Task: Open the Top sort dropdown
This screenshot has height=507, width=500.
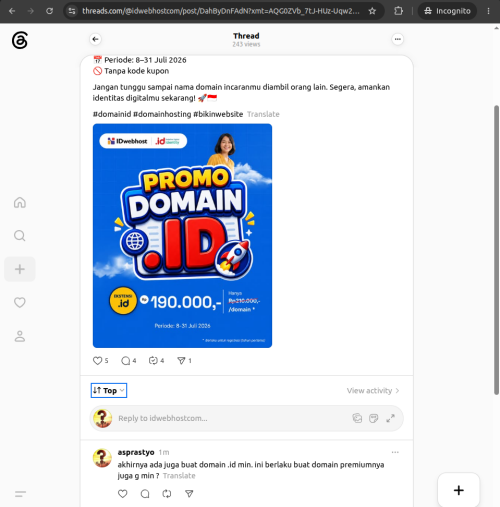Action: 109,390
